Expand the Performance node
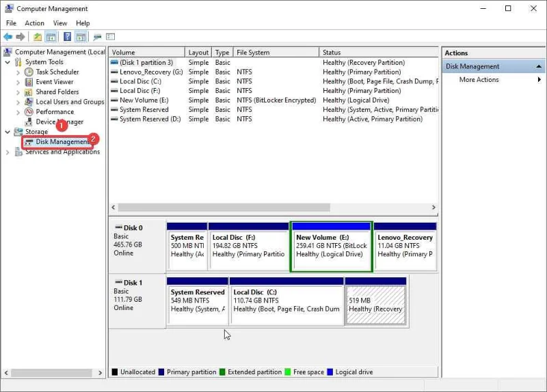Screen dimensions: 547x392 coord(18,112)
